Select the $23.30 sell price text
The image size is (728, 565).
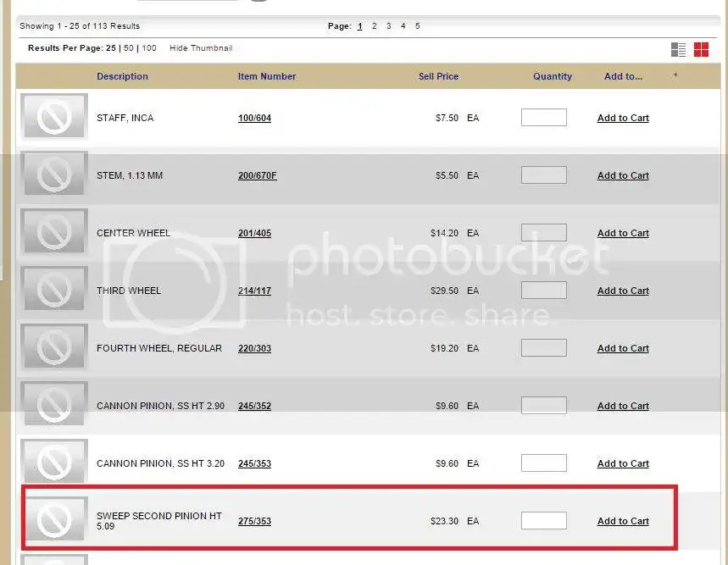[444, 521]
